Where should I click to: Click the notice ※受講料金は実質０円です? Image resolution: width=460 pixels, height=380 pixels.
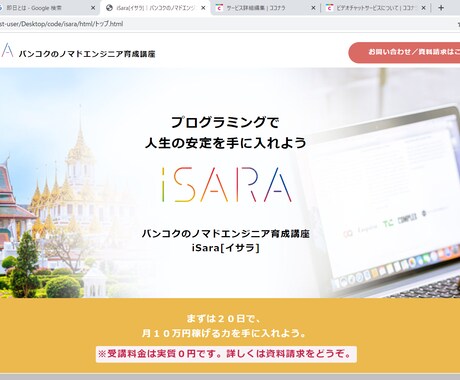click(226, 354)
